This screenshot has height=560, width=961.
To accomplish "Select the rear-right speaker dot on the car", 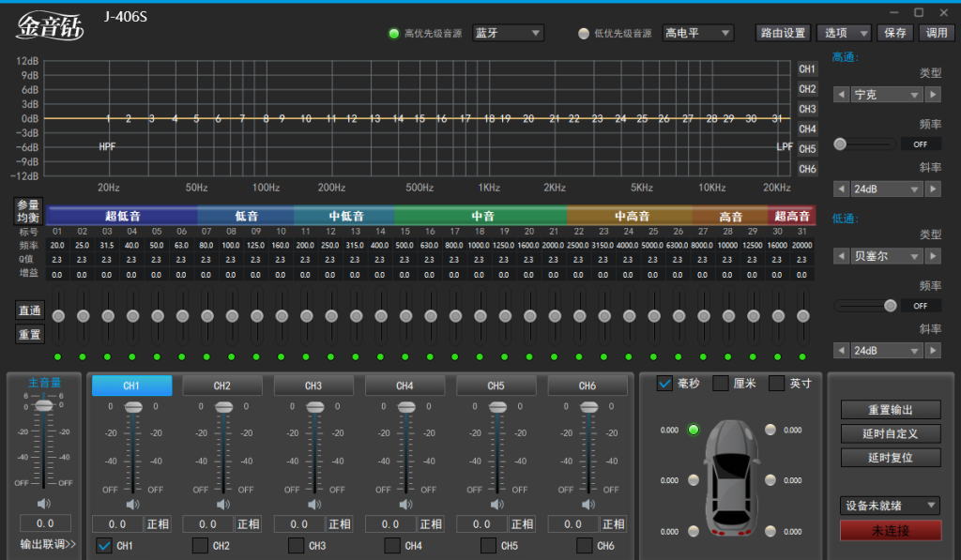I will (x=770, y=531).
